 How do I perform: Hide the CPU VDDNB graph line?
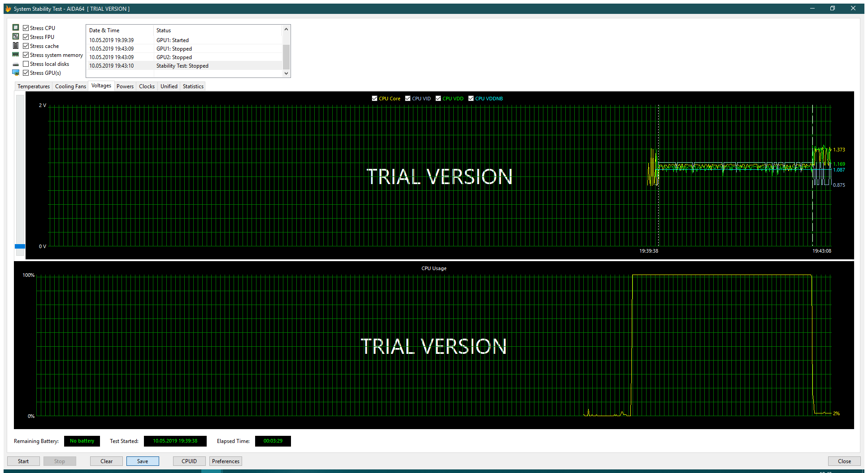(471, 99)
